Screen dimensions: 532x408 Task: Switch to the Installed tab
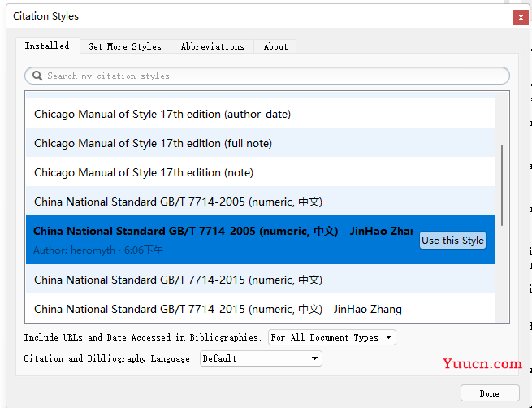pos(47,46)
